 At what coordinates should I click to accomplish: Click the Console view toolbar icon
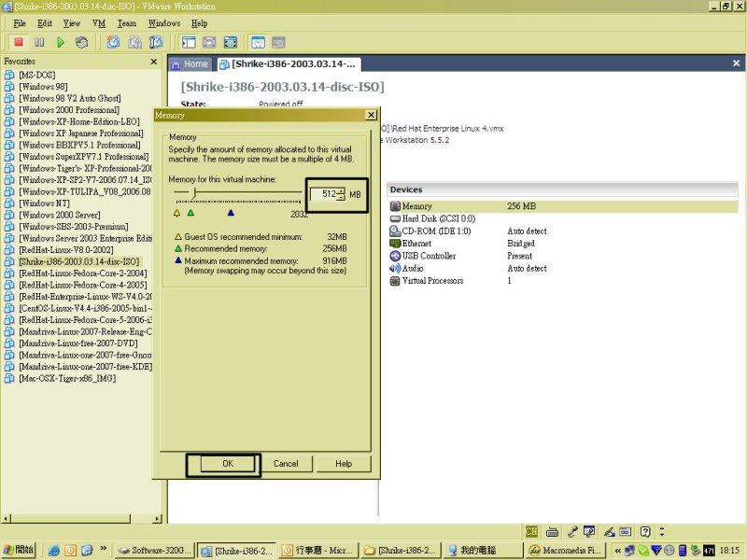[278, 42]
